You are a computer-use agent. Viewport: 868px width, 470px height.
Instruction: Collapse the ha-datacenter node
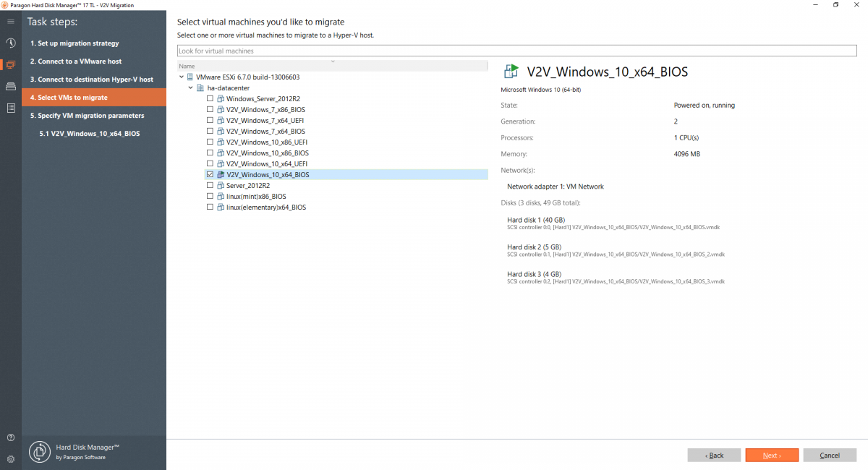click(x=190, y=87)
